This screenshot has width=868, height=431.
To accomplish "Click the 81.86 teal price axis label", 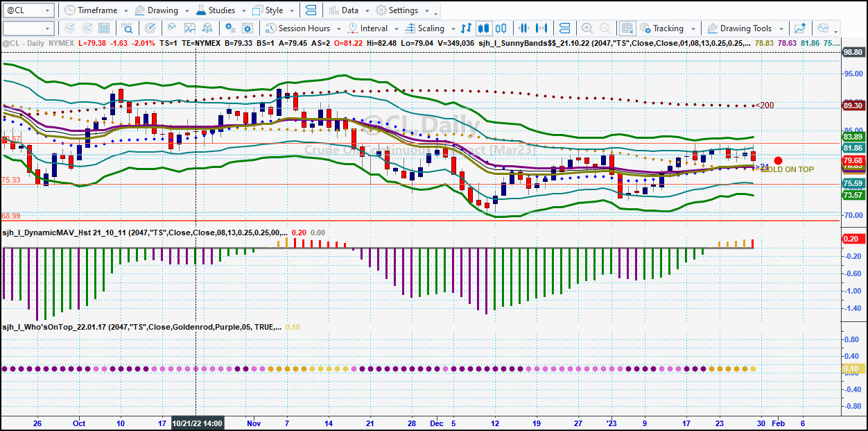I will tap(853, 148).
